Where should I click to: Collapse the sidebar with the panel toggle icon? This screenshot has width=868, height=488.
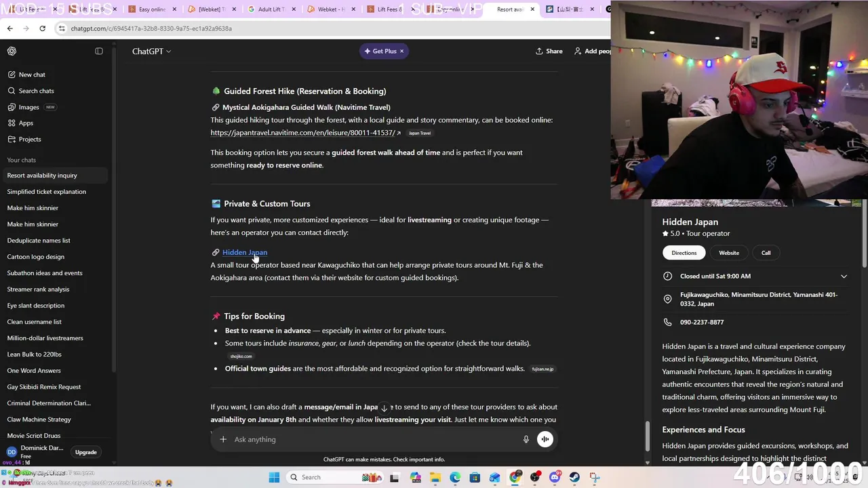[x=99, y=51]
